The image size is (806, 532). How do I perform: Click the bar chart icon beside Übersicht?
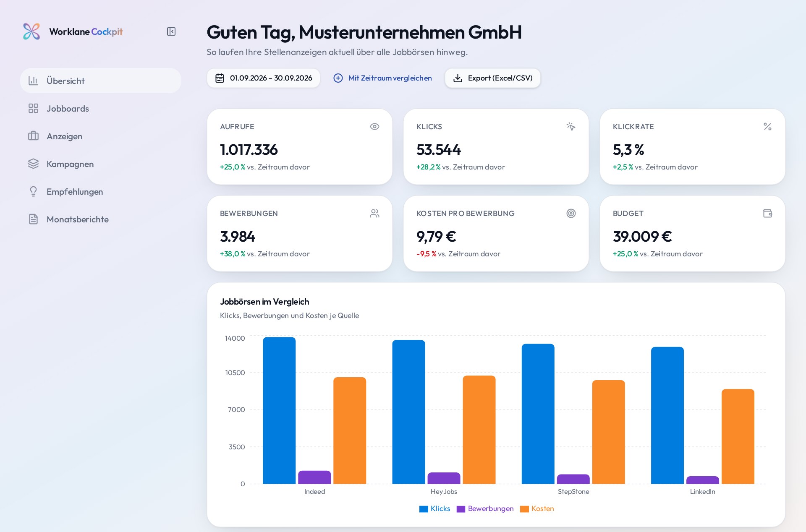point(33,81)
